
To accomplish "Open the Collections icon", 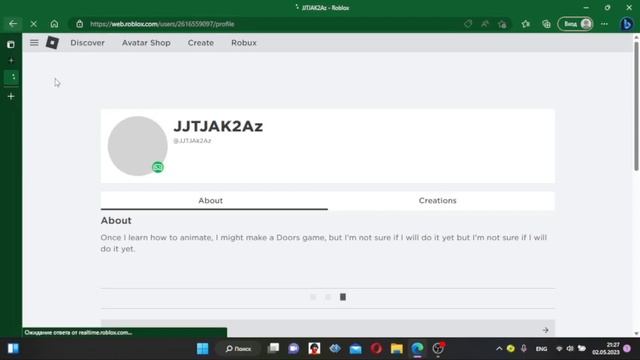I will (546, 24).
